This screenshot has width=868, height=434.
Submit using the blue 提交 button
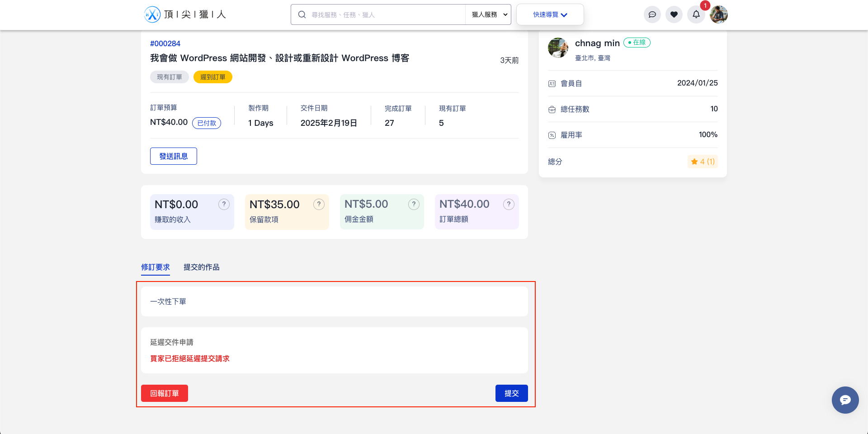[x=511, y=393]
